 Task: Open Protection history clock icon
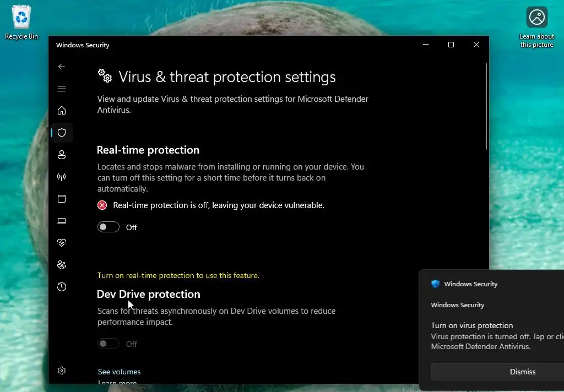(62, 287)
